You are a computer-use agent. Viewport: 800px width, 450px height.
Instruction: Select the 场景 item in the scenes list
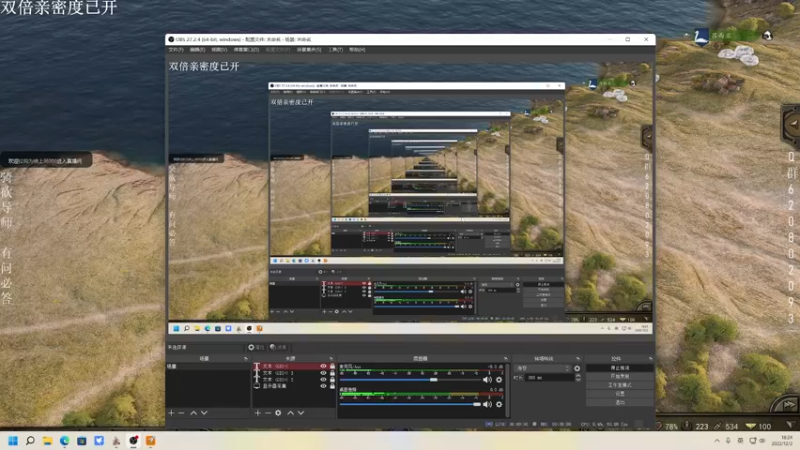click(x=208, y=366)
